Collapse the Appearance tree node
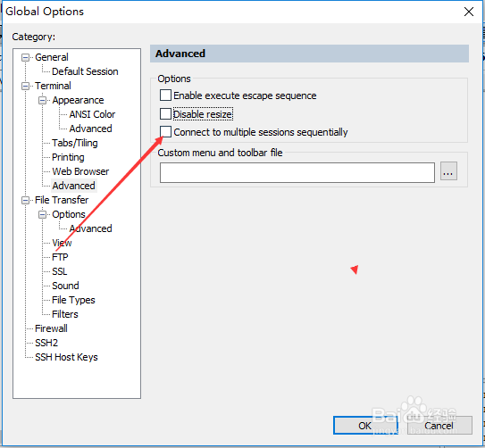Image resolution: width=485 pixels, height=448 pixels. click(42, 101)
